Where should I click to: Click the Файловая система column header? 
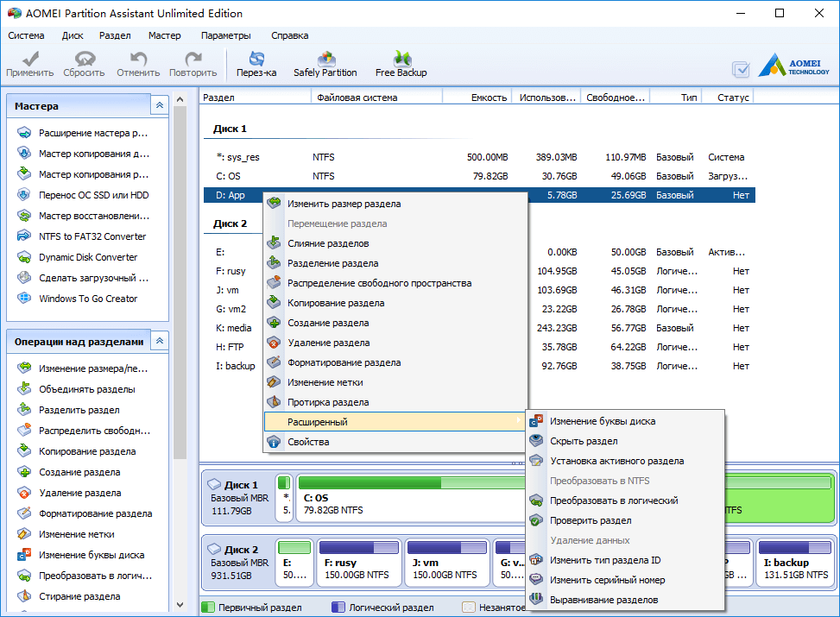tap(376, 98)
